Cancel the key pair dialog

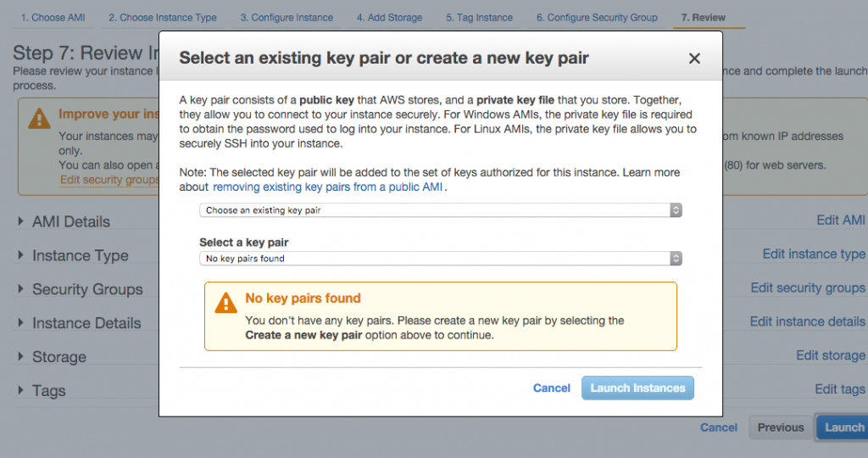click(x=551, y=388)
